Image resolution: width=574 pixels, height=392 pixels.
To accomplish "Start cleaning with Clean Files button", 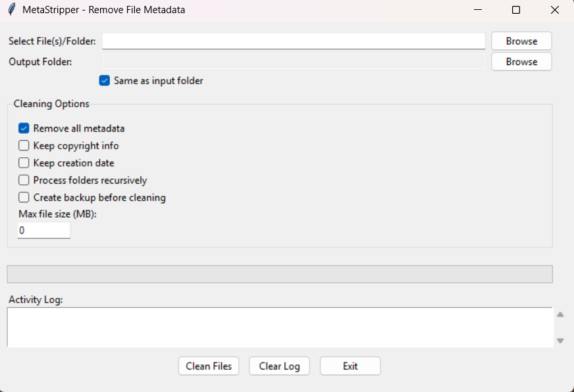I will pyautogui.click(x=209, y=366).
